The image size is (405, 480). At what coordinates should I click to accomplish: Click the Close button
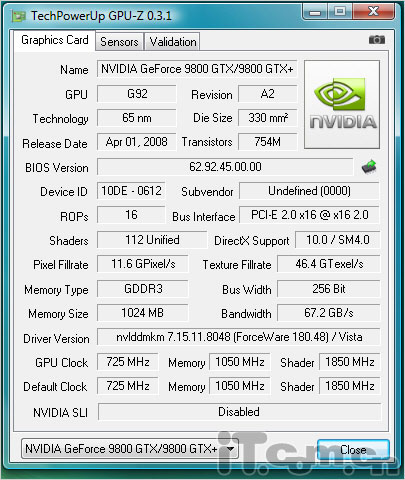pos(353,450)
